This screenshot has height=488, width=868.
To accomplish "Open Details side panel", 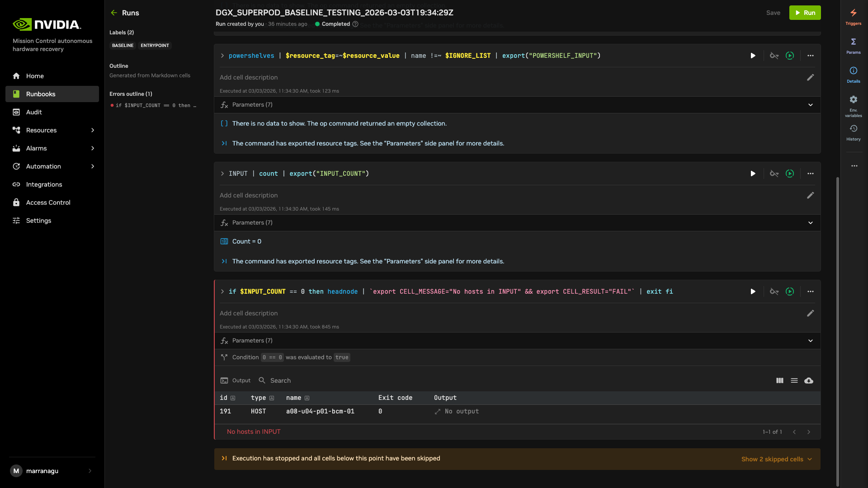I will (x=853, y=75).
